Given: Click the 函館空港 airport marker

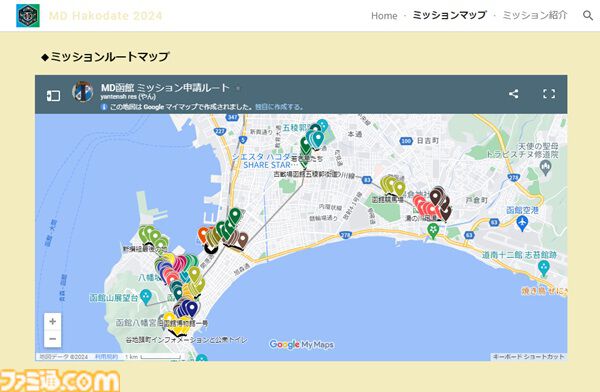Looking at the screenshot, I should [x=522, y=222].
